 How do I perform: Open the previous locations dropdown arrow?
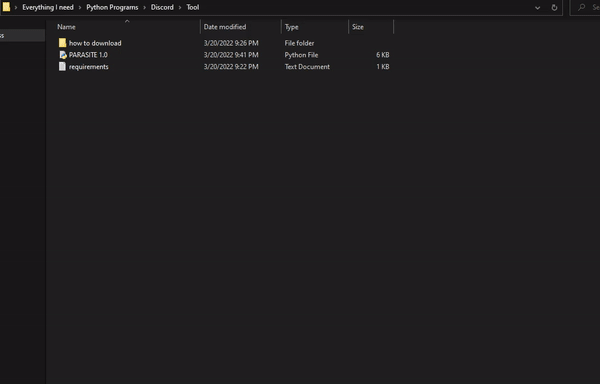coord(538,8)
